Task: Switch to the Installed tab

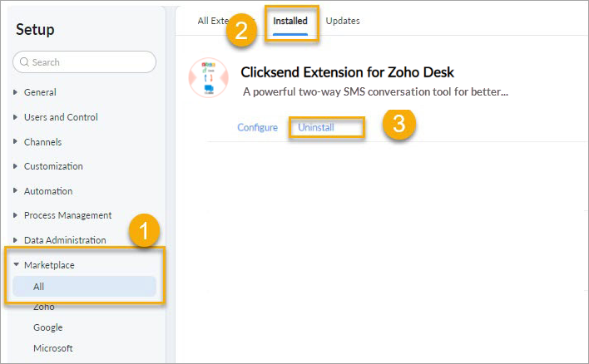Action: click(x=290, y=21)
